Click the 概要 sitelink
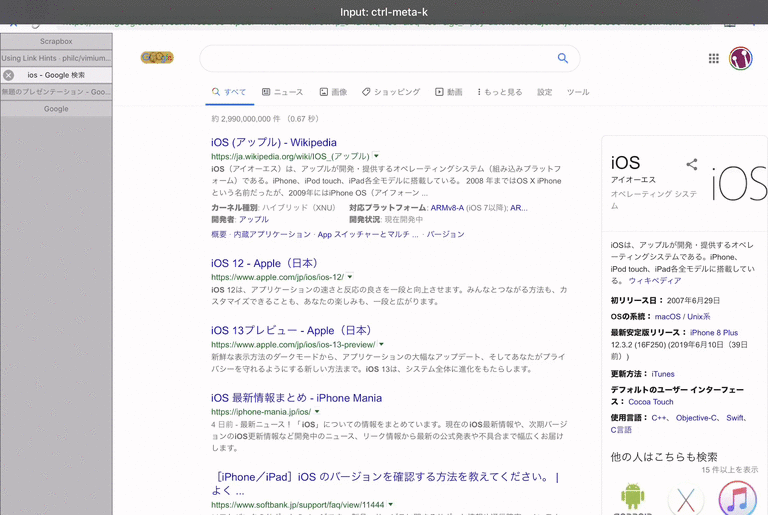The height and width of the screenshot is (515, 768). (218, 234)
